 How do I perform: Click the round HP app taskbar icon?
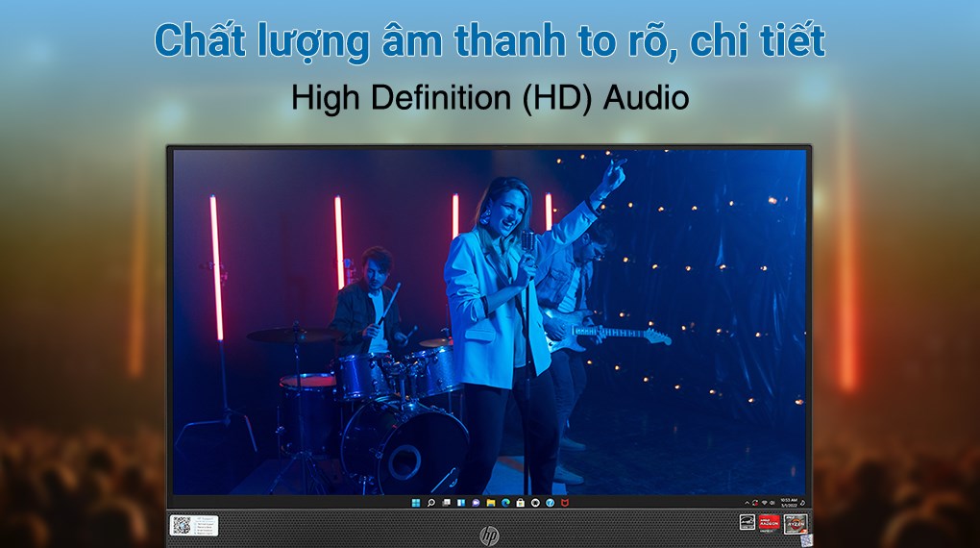[535, 503]
